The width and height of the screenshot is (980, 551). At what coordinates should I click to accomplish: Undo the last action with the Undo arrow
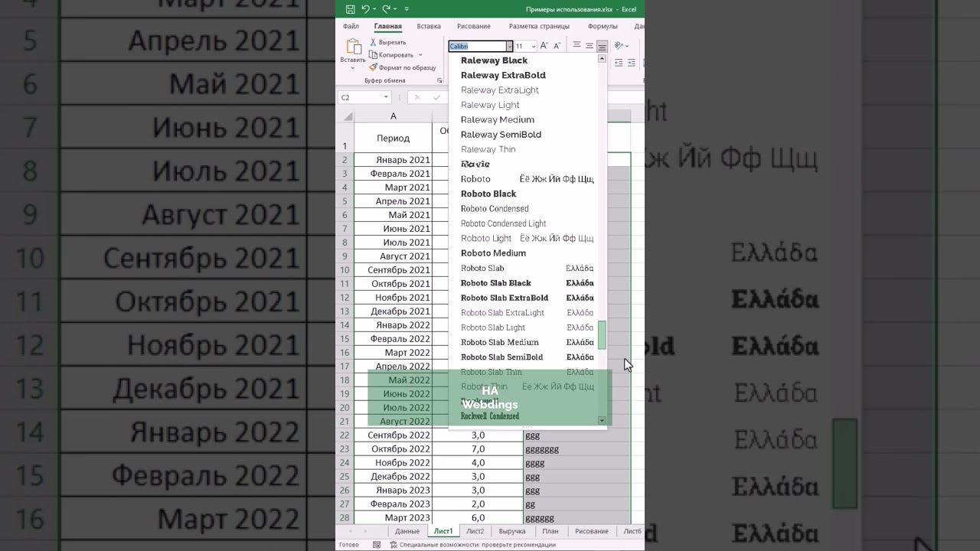pos(365,9)
